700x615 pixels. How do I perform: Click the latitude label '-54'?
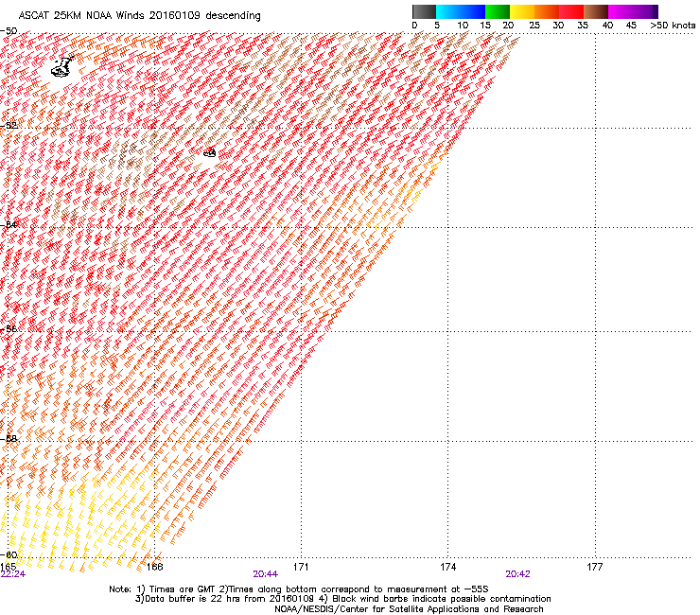[x=9, y=224]
